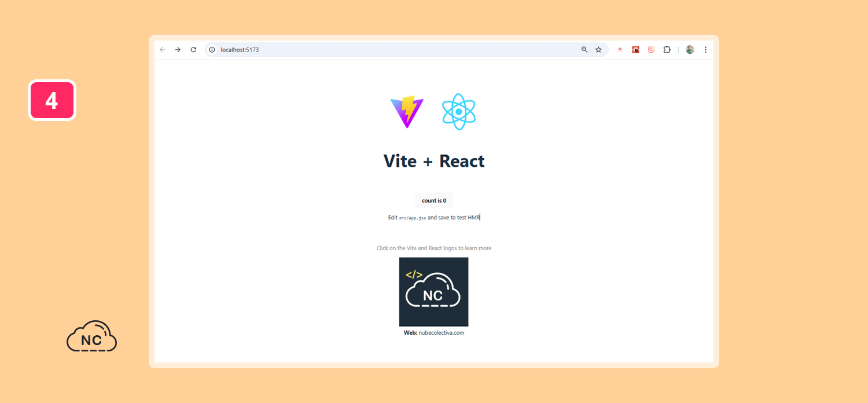
Task: Reload the localhost page
Action: [193, 50]
